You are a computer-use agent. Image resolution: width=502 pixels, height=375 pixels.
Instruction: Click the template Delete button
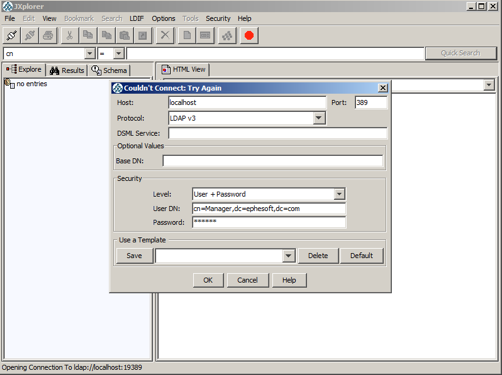(318, 256)
